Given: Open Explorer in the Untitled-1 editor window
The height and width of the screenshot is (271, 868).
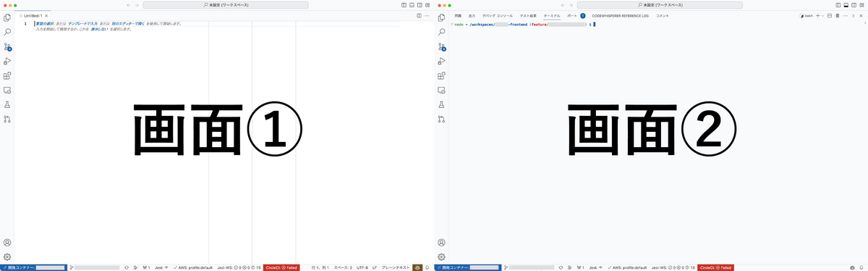Looking at the screenshot, I should pos(7,17).
